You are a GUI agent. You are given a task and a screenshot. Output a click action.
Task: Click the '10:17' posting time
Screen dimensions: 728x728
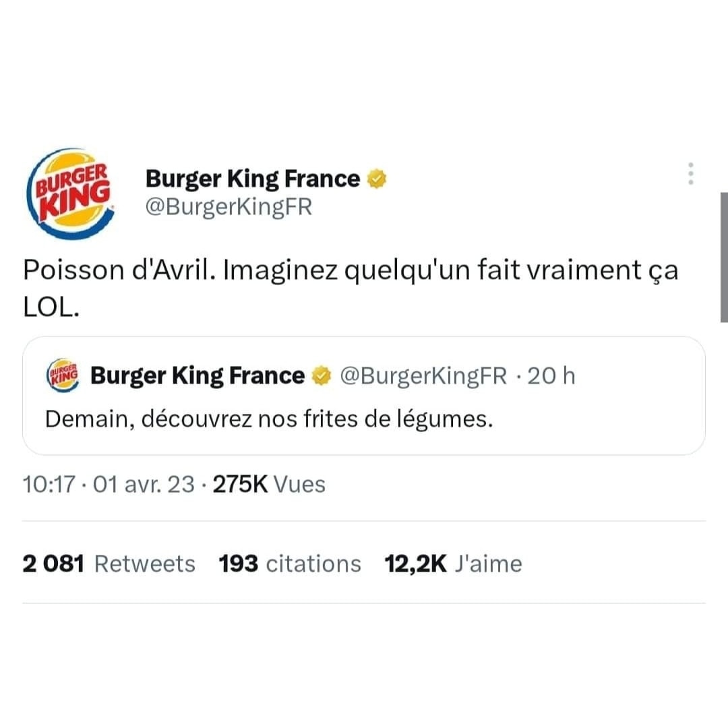coord(47,484)
